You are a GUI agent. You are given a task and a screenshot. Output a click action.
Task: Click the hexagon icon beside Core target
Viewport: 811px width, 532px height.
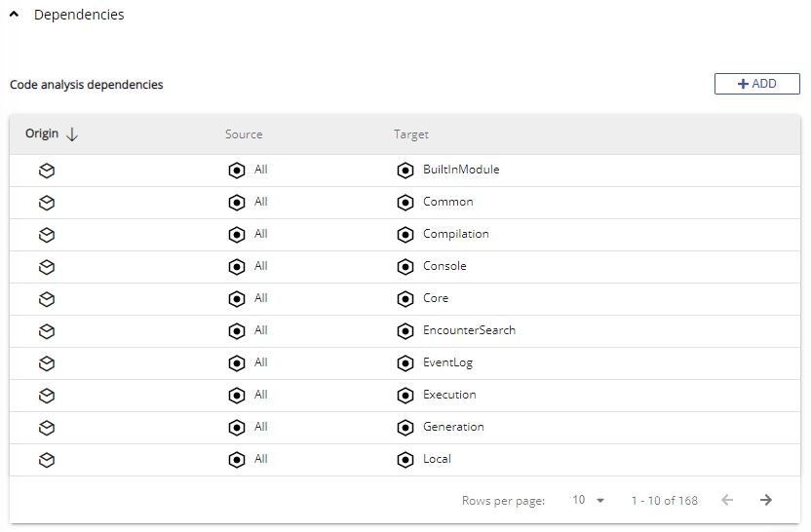[x=405, y=299]
